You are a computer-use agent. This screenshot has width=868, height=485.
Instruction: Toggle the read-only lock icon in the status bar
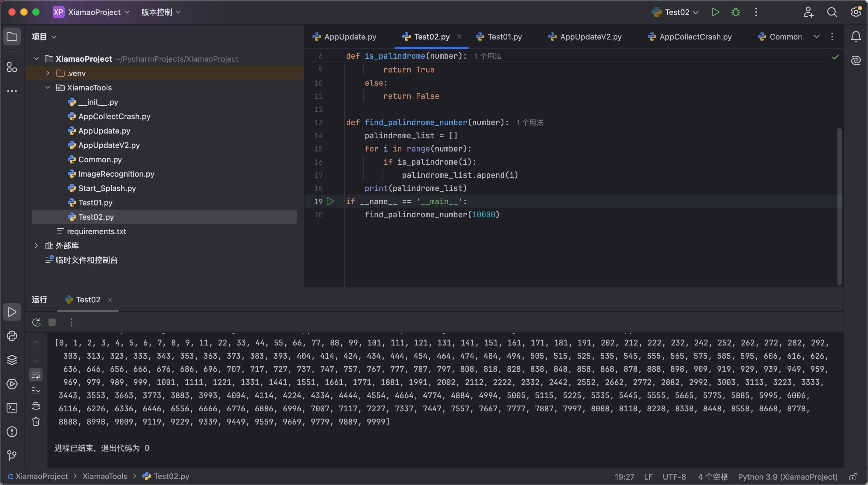(x=853, y=477)
